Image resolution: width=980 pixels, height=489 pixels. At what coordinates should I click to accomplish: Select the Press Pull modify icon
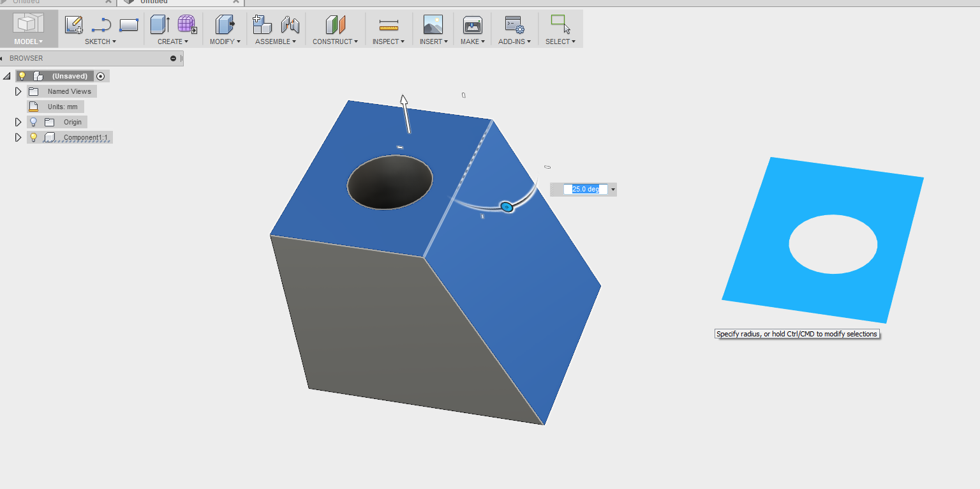(x=225, y=24)
